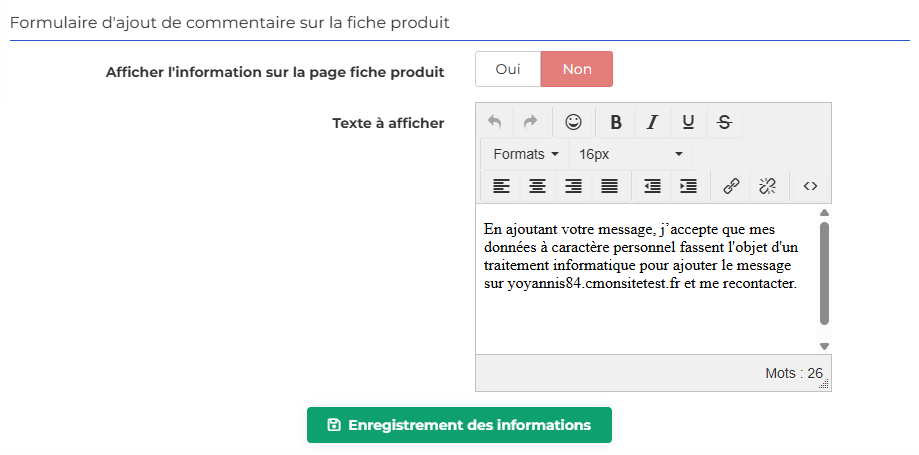This screenshot has width=919, height=455.
Task: Toggle italic formatting
Action: point(652,122)
